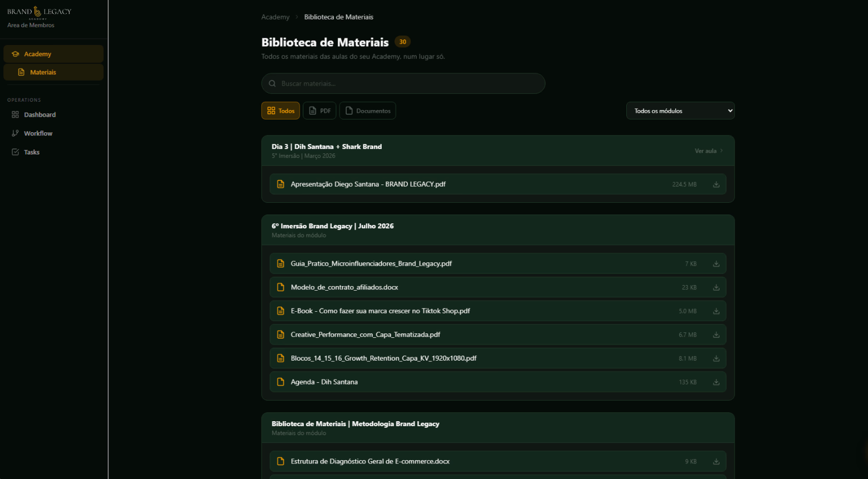Open the Todos os módulos dropdown
The height and width of the screenshot is (479, 868).
680,111
